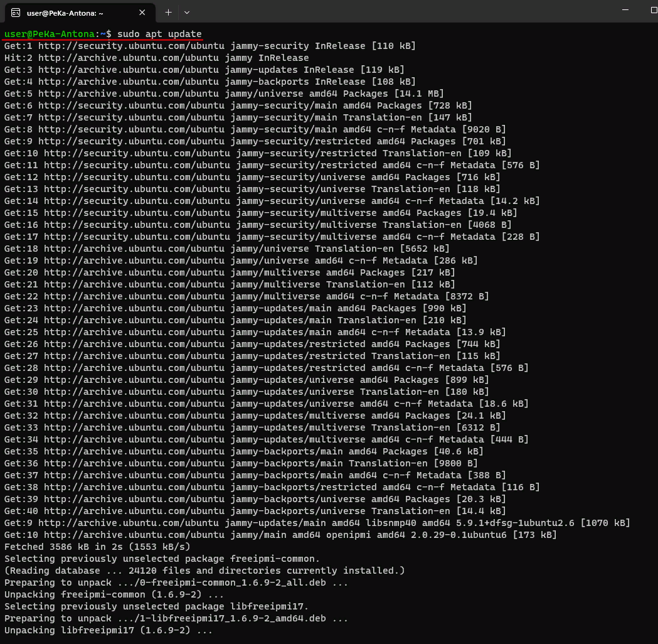The width and height of the screenshot is (658, 644).
Task: Click the Get:38 jammy-backports/restricted Metadata line
Action: coord(272,487)
